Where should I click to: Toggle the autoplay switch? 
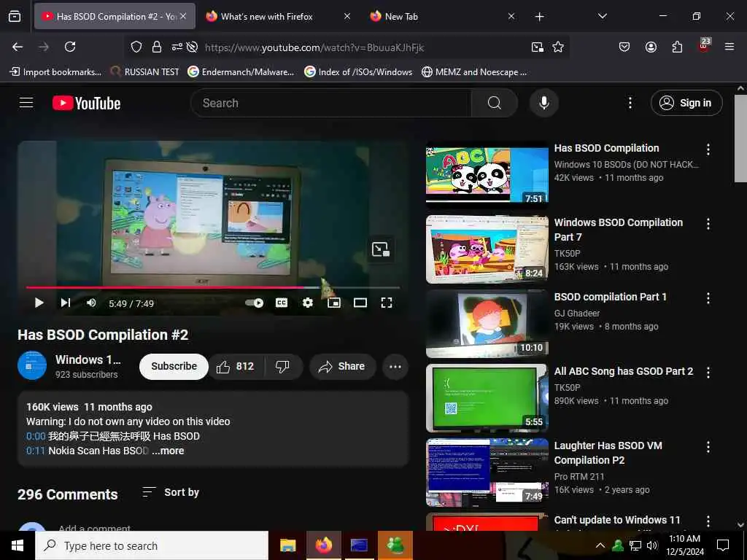tap(255, 303)
